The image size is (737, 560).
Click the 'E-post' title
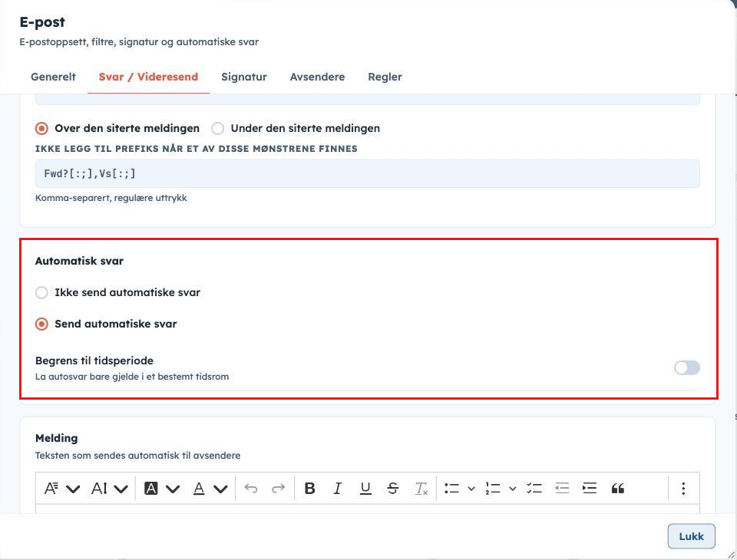pos(42,22)
